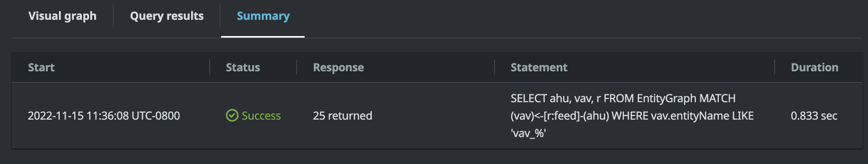Click the Duration column header
868x164 pixels.
(814, 67)
